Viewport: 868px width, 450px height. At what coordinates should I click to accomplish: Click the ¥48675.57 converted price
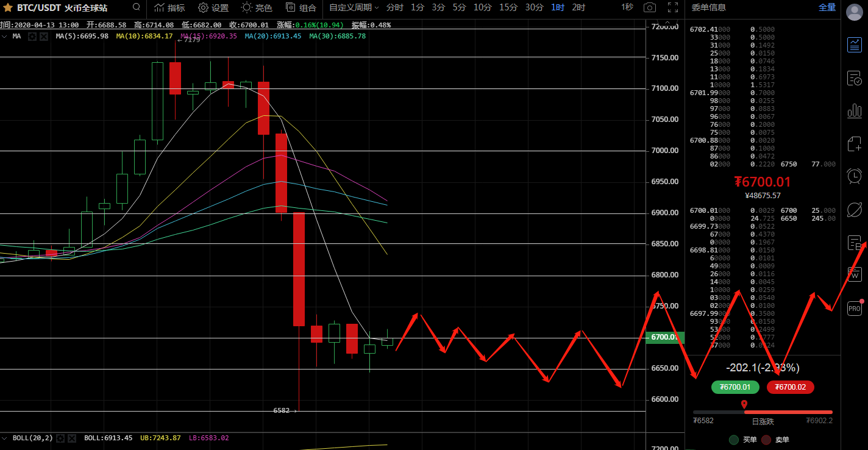tap(763, 196)
